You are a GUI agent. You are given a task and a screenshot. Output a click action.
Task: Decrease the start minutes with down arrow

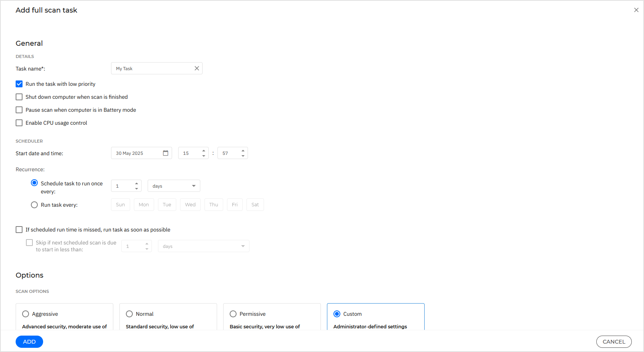pyautogui.click(x=243, y=156)
